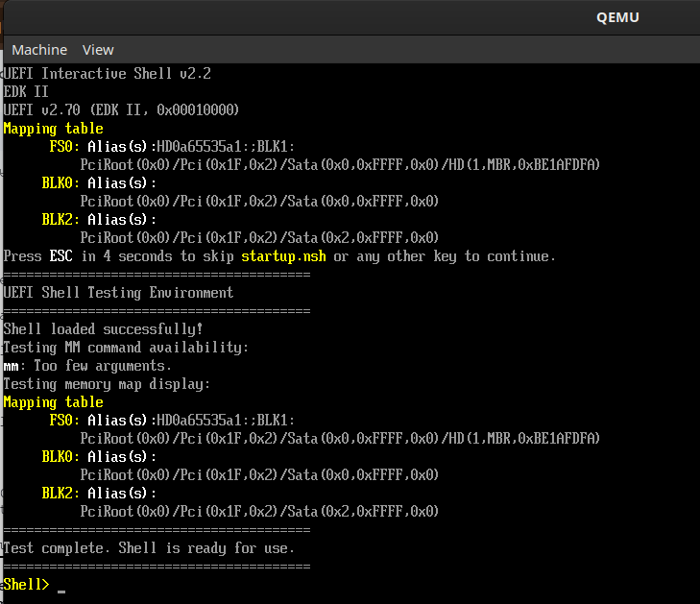Click the mm: Too few arguments error

click(87, 366)
